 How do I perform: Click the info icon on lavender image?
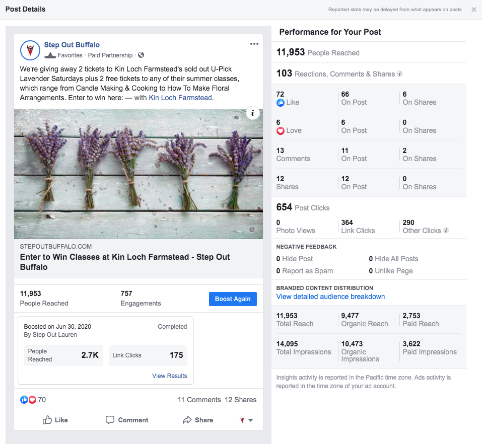click(x=253, y=113)
